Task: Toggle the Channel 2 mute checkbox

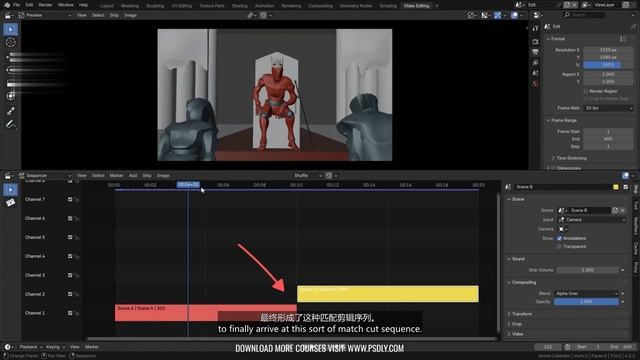Action: pyautogui.click(x=70, y=294)
